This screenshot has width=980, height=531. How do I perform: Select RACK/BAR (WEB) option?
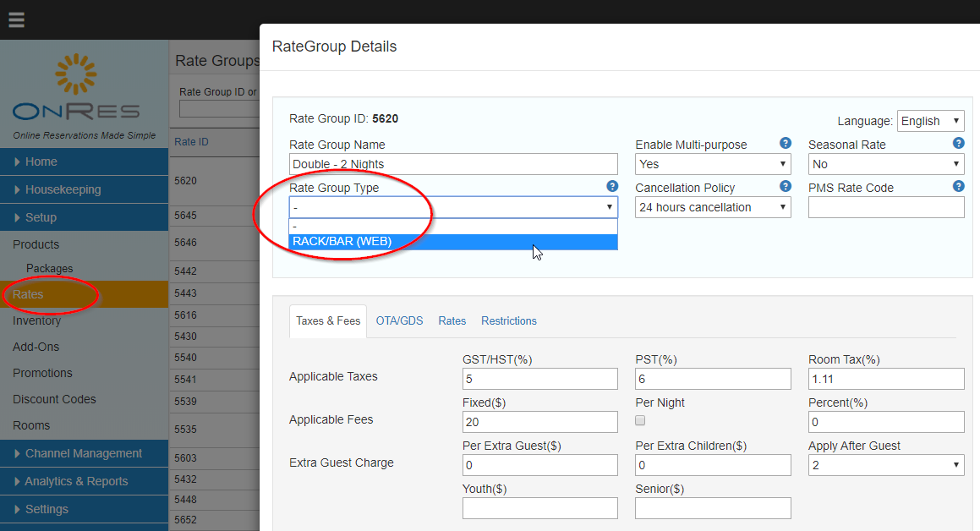point(453,242)
